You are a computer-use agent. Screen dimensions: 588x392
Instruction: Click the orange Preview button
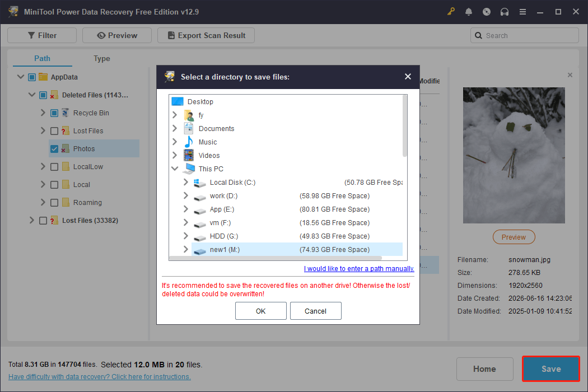[514, 237]
